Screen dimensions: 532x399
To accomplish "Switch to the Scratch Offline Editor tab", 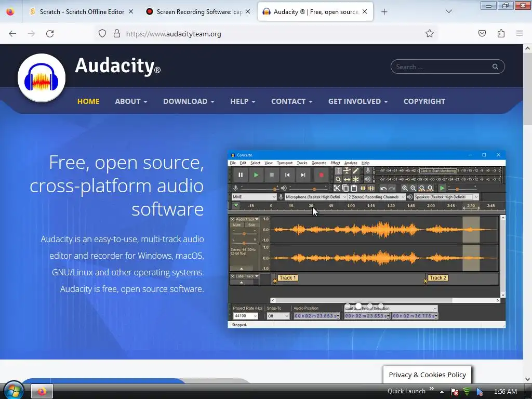I will tap(82, 11).
